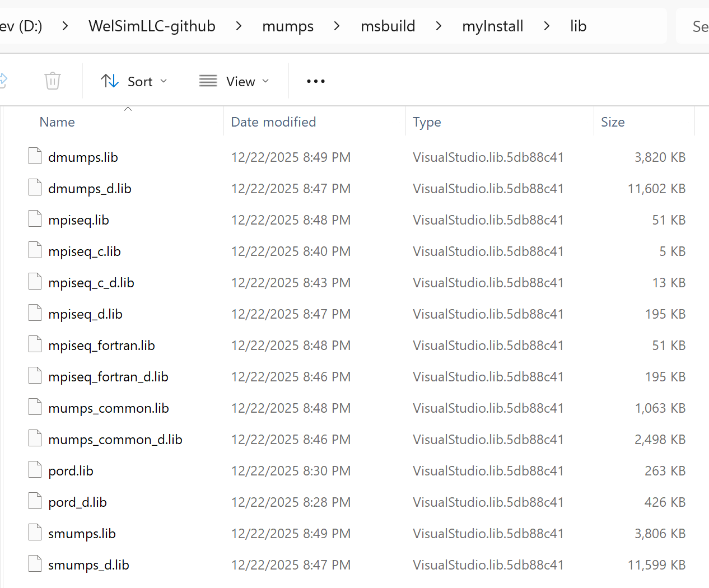Click the Delete (trash) icon
Viewport: 709px width, 588px height.
(x=52, y=81)
